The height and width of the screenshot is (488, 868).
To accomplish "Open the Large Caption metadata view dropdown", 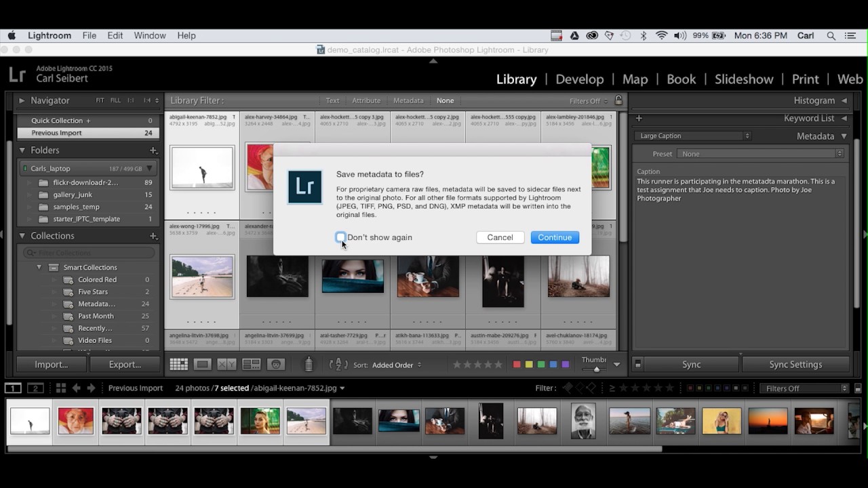I will click(x=694, y=136).
